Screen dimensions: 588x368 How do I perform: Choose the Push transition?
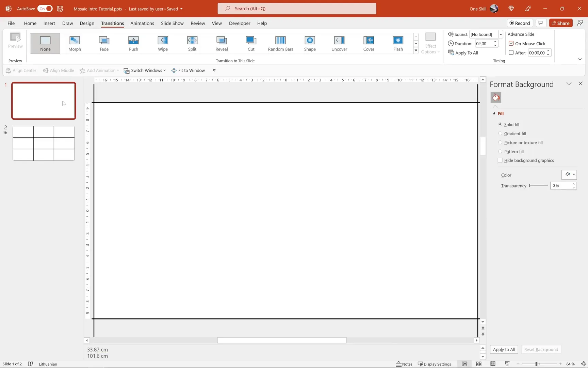tap(133, 43)
